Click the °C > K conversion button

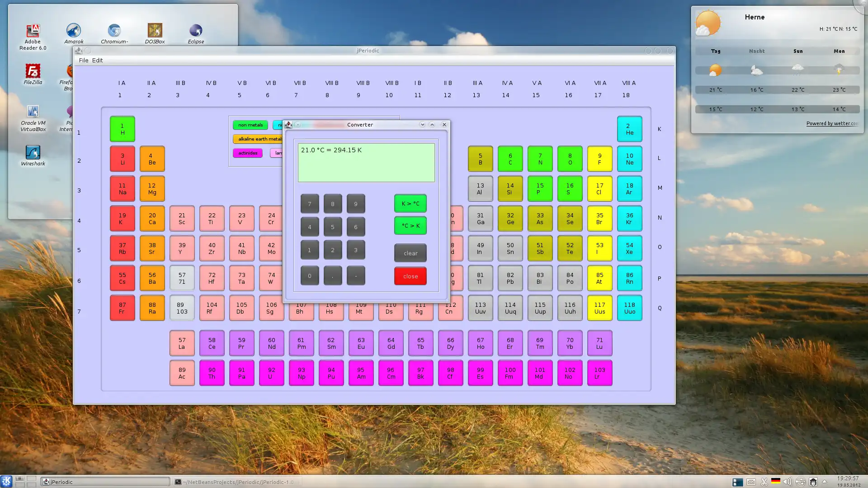(410, 226)
